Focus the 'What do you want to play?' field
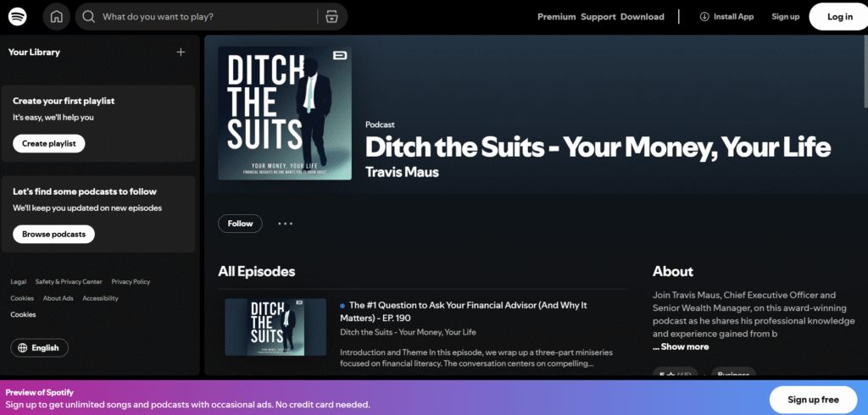Screen dimensions: 868x415 (203, 17)
